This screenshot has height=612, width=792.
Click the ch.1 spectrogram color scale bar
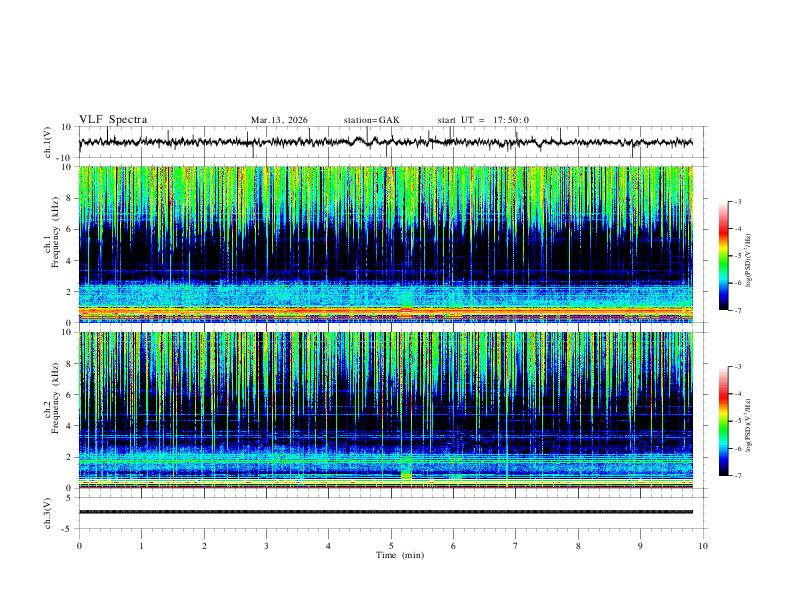[x=723, y=256]
